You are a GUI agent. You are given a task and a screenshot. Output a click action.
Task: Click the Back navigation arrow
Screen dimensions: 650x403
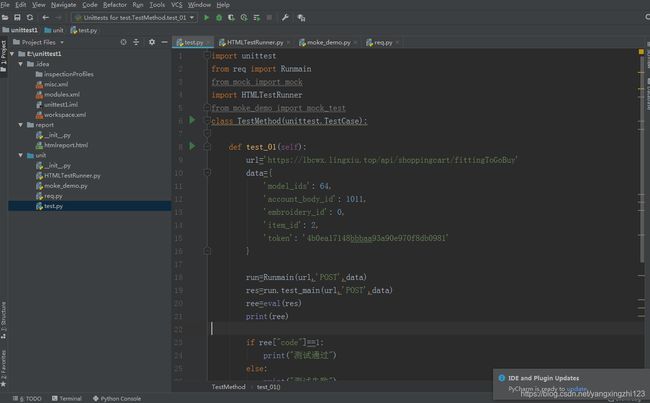pos(46,17)
